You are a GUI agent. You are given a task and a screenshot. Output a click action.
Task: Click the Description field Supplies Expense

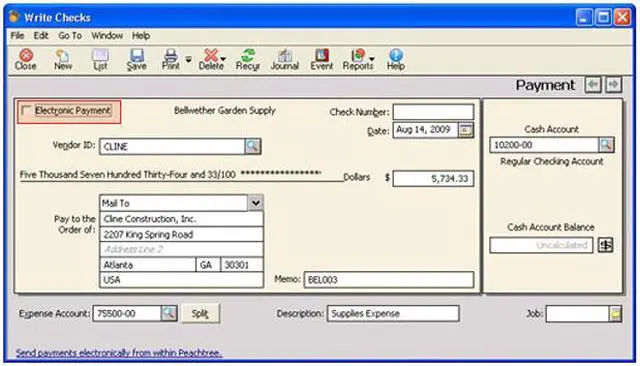393,313
